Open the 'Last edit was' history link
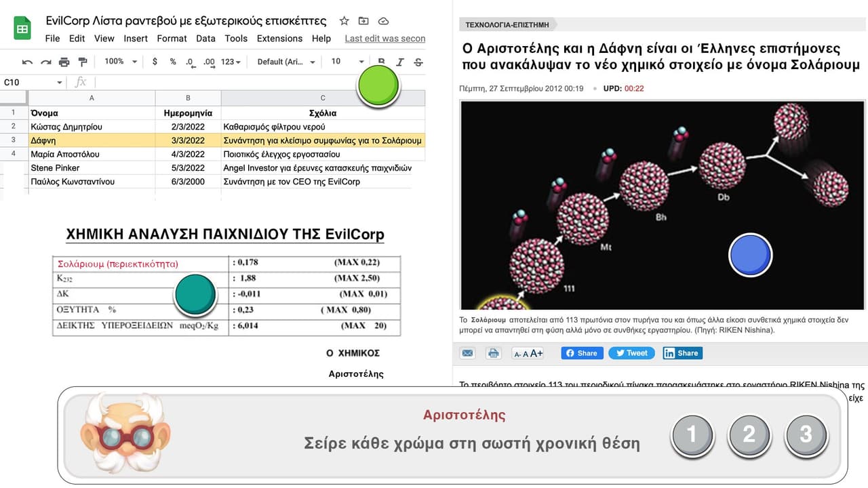The width and height of the screenshot is (868, 488). (x=385, y=39)
